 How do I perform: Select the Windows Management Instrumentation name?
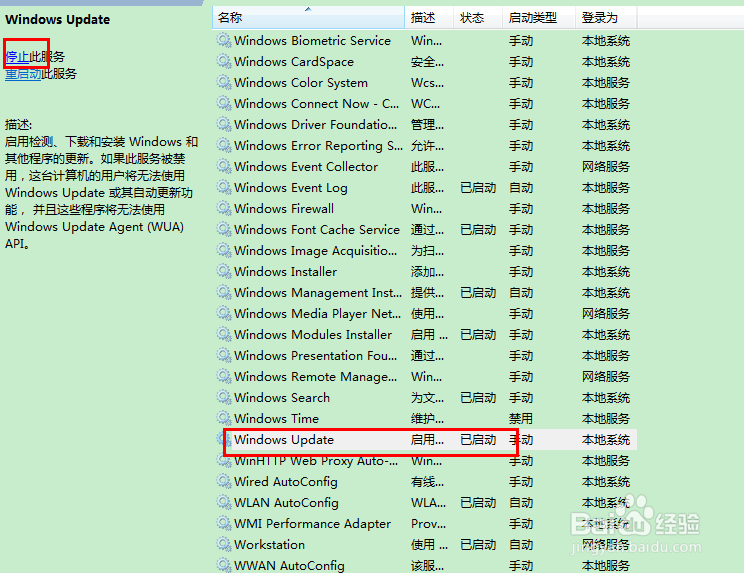click(x=318, y=293)
